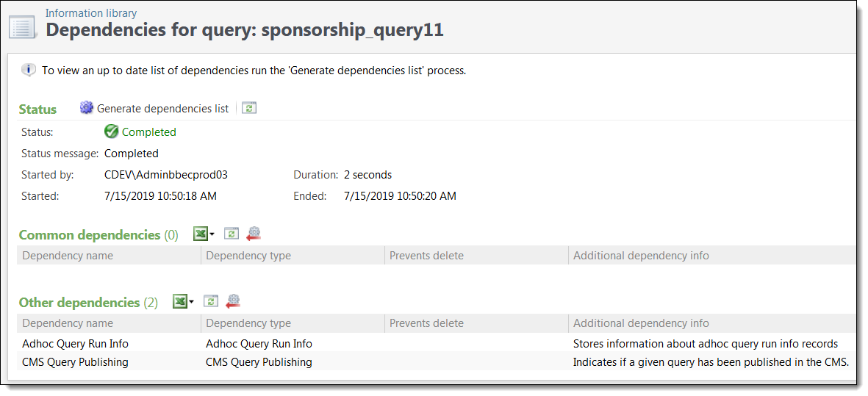The image size is (868, 396).
Task: Open Excel export dropdown arrow in Common dependencies
Action: [212, 234]
